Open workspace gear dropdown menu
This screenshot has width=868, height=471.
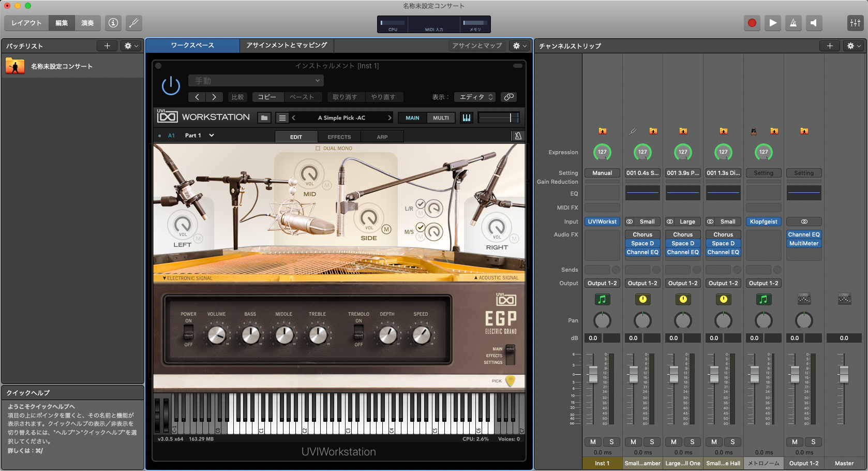click(x=519, y=46)
